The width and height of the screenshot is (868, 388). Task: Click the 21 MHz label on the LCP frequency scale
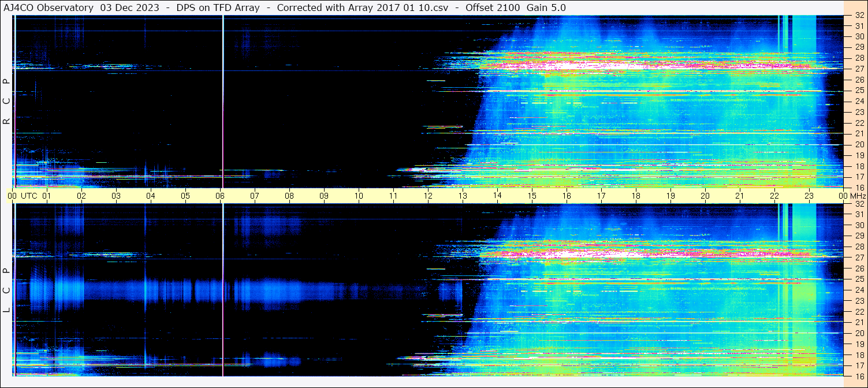point(859,322)
